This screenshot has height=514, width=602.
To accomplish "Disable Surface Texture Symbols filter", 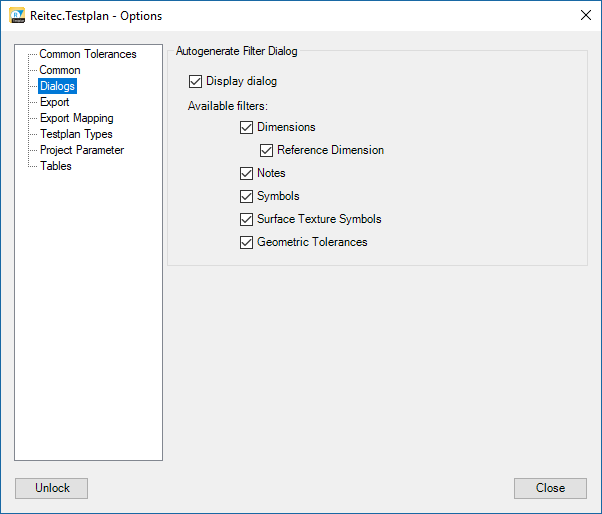I will (247, 219).
